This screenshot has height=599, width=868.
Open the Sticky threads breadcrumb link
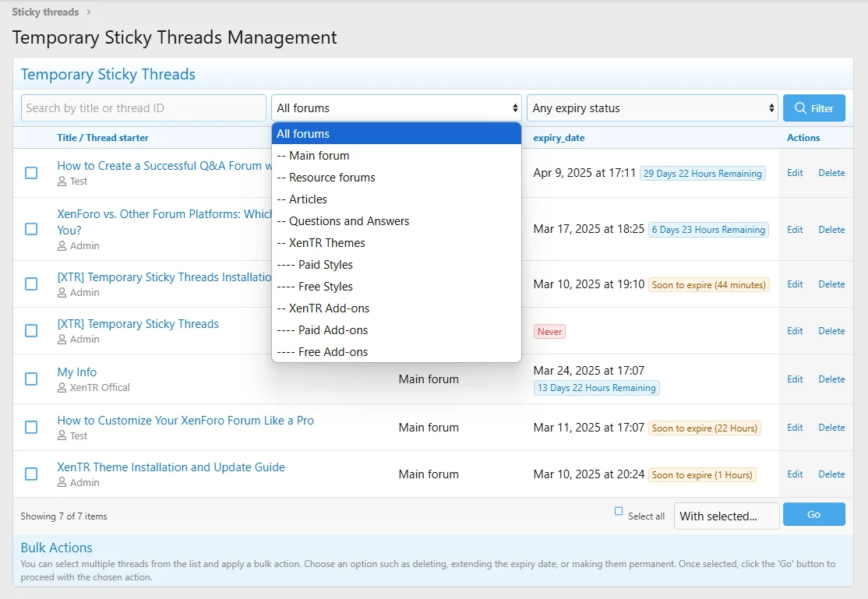(x=45, y=12)
